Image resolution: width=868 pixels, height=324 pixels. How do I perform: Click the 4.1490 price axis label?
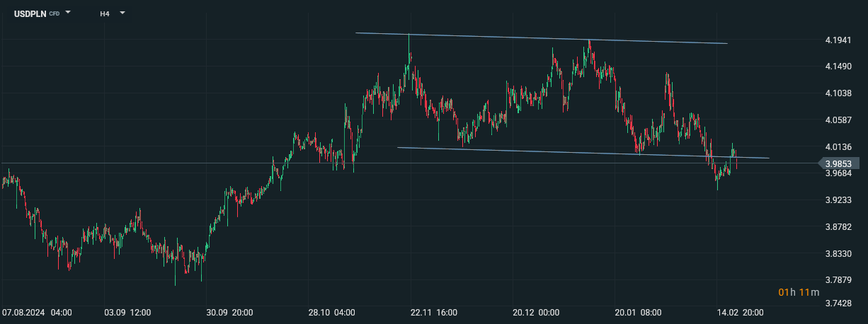pos(838,66)
